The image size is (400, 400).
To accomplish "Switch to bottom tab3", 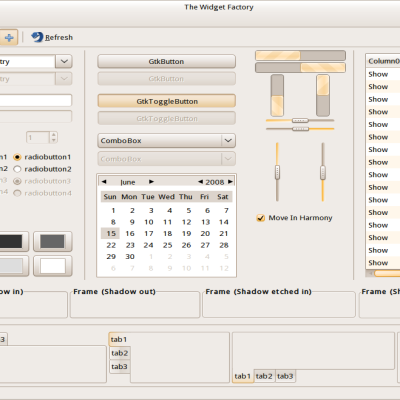I will point(285,376).
